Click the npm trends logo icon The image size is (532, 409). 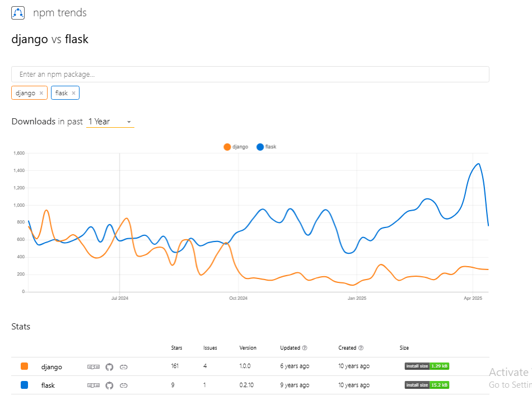point(18,13)
